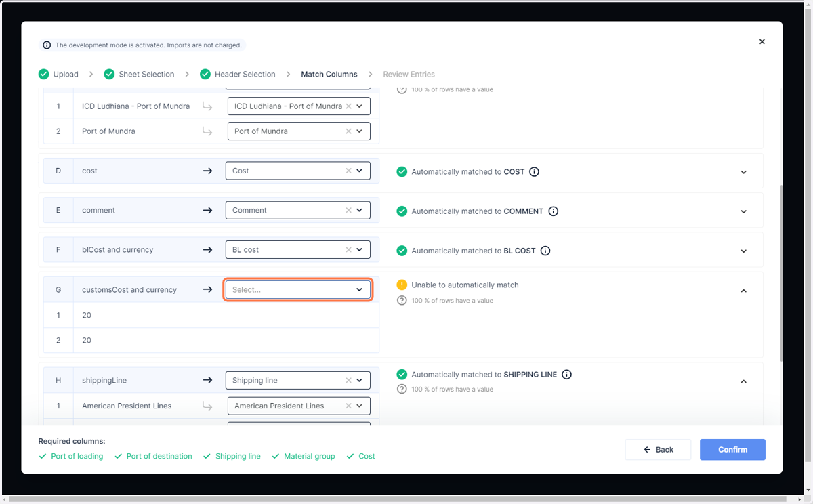This screenshot has width=813, height=504.
Task: Select the Review Entries step
Action: pos(409,75)
